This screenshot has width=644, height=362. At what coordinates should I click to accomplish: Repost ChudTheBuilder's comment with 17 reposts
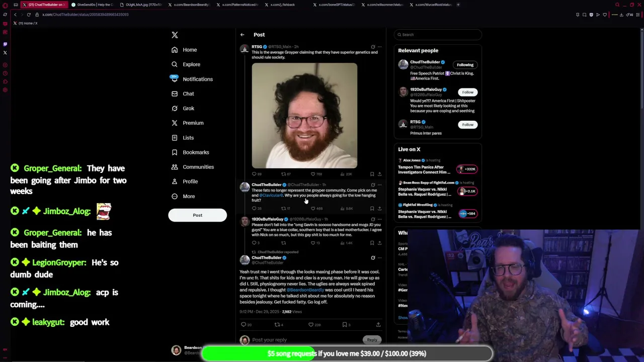coord(285,208)
